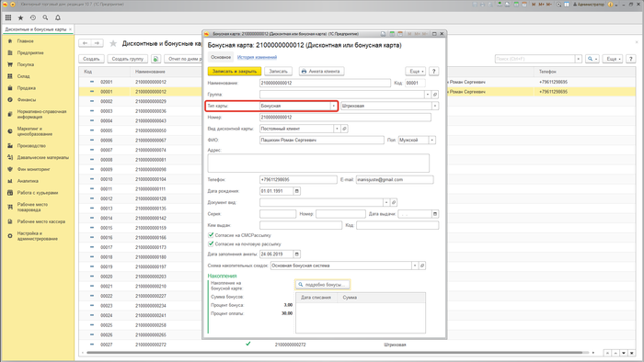This screenshot has height=362, width=644.
Task: Expand the Документ вид dropdown arrow
Action: coord(386,202)
